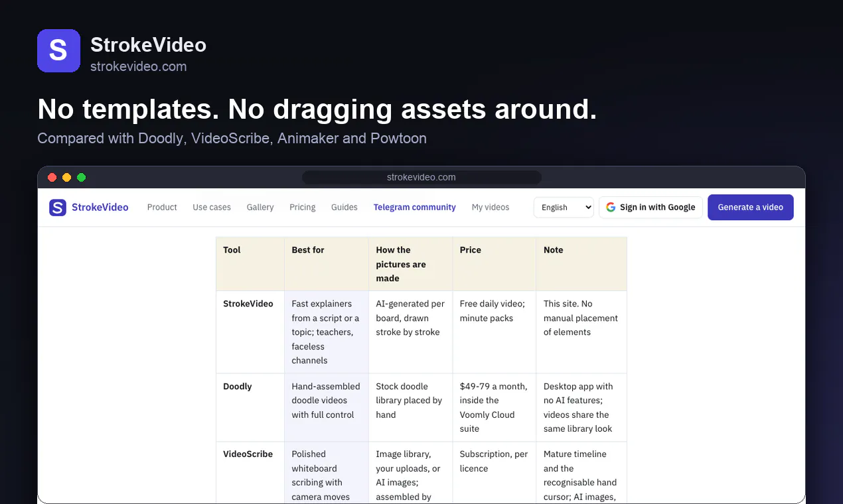The image size is (843, 504).
Task: Click the 'Tool' column header
Action: coord(250,264)
